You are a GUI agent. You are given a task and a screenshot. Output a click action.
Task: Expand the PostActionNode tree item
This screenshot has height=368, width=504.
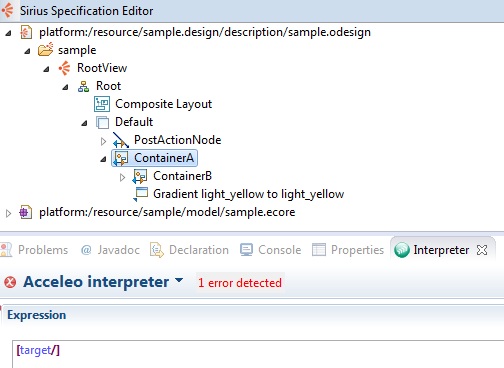[x=103, y=141]
